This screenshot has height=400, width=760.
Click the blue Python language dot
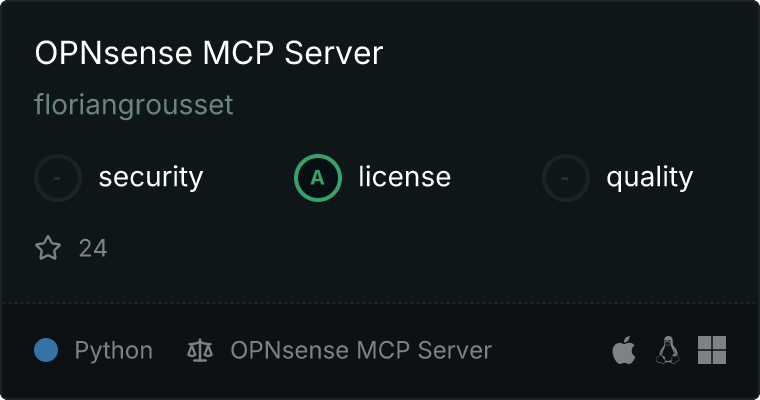pos(46,350)
